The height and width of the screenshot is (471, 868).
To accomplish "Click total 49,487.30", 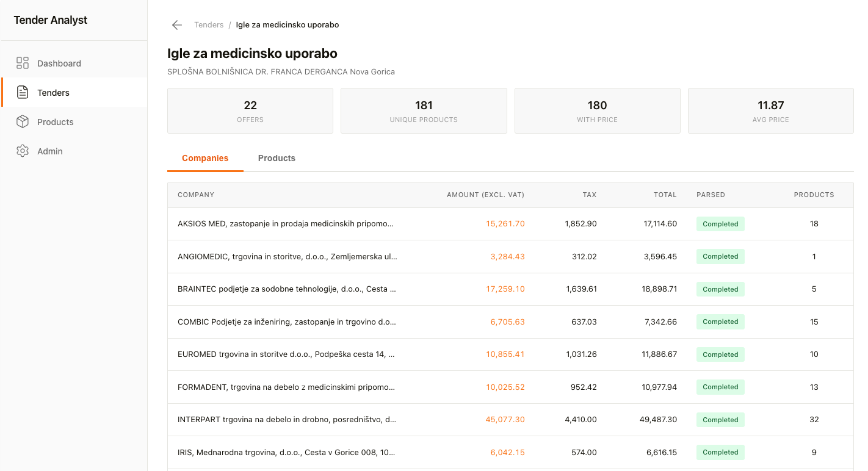I will pos(659,420).
